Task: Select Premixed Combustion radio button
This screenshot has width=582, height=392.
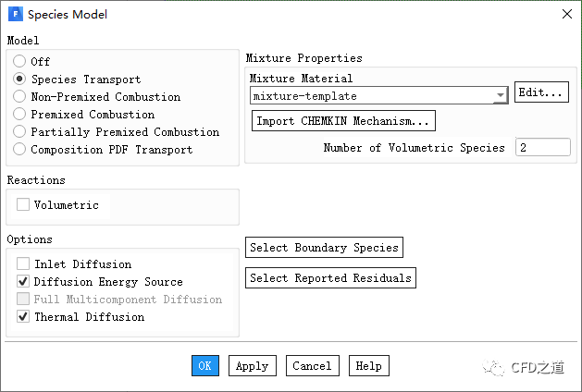Action: coord(19,115)
